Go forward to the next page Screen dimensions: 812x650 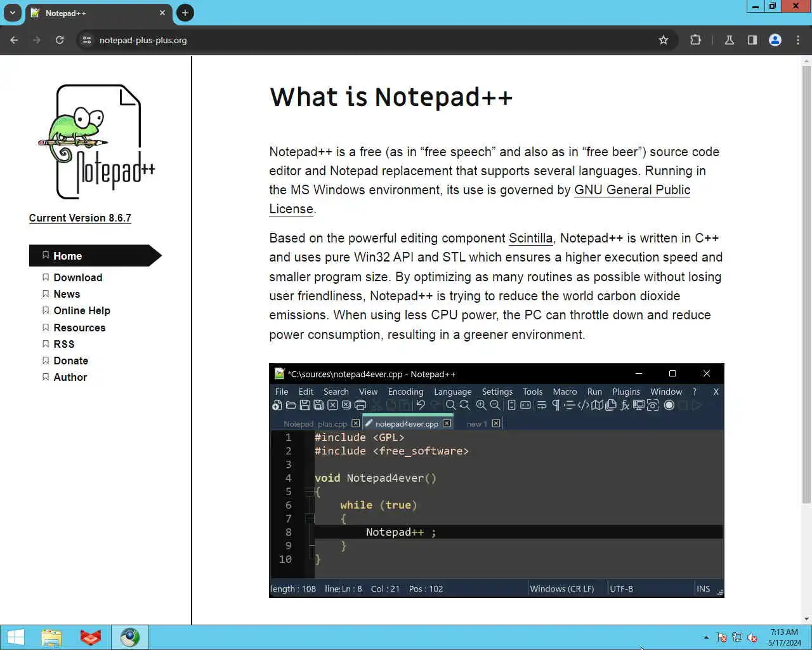(37, 40)
